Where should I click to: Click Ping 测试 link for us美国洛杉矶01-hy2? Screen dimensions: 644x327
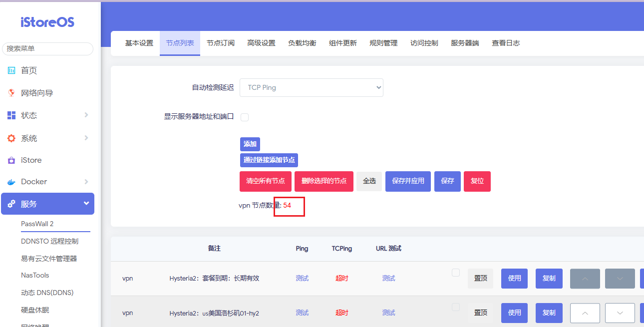point(302,313)
